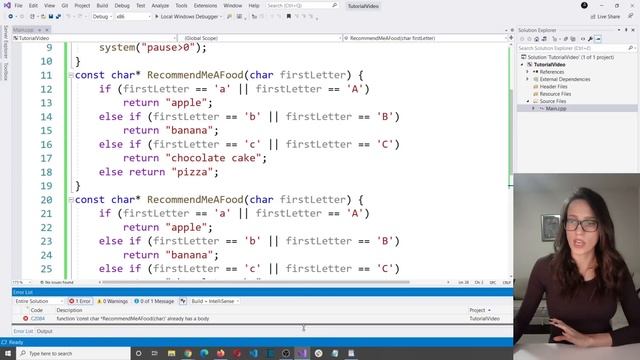Sort Error List by Description column

[x=69, y=310]
